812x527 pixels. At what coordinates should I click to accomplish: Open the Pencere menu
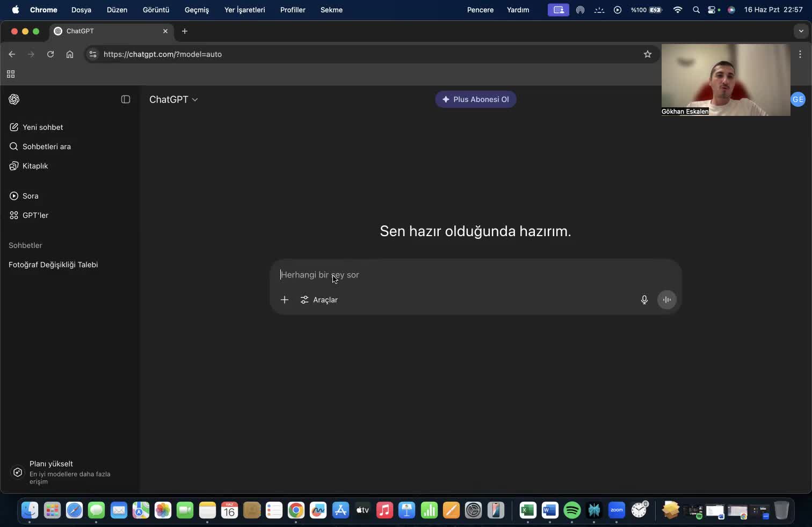[480, 10]
